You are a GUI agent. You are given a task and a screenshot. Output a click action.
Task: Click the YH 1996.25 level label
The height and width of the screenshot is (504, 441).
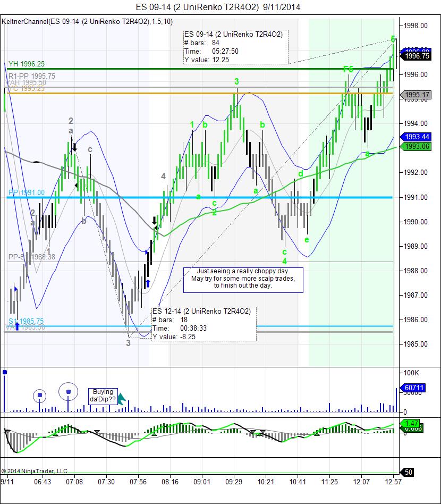pyautogui.click(x=27, y=64)
